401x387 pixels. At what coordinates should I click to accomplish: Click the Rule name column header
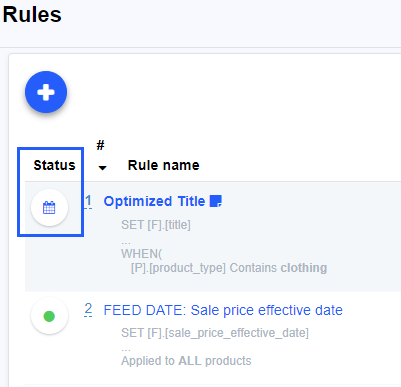point(163,165)
